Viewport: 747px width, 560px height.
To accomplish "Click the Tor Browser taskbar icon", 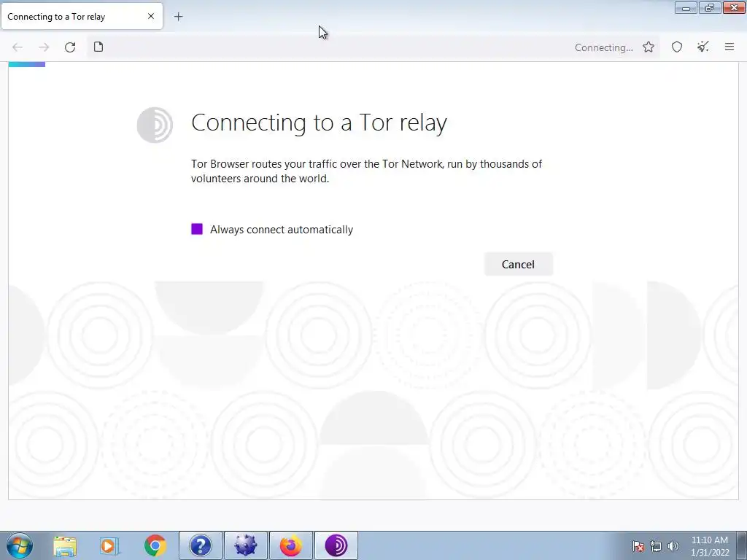I will click(x=336, y=546).
